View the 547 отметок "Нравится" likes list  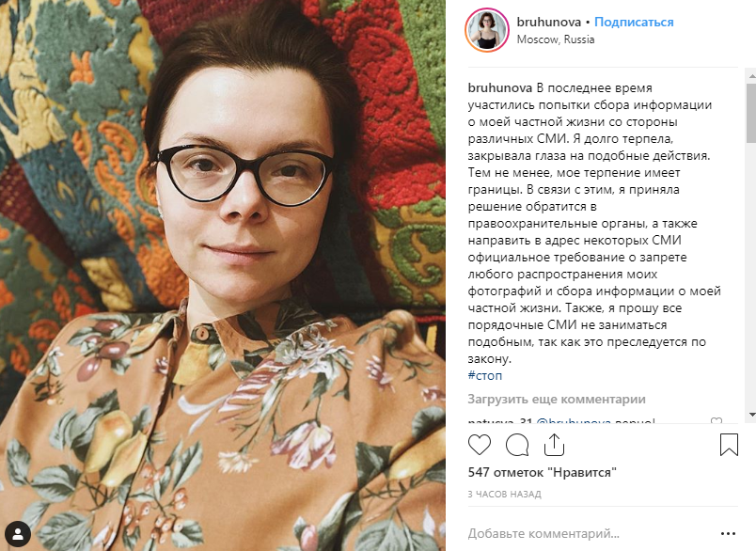tap(542, 472)
